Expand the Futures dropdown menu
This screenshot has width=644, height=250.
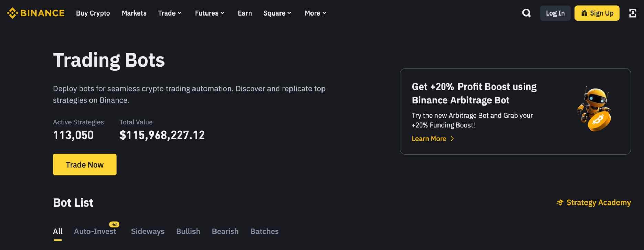click(210, 13)
